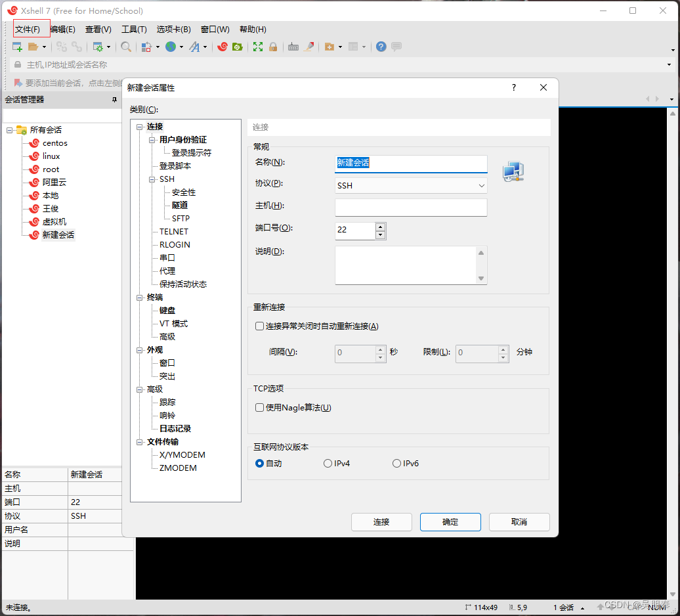Screen dimensions: 680x616
Task: Collapse 所有会话 in session manager
Action: click(10, 130)
